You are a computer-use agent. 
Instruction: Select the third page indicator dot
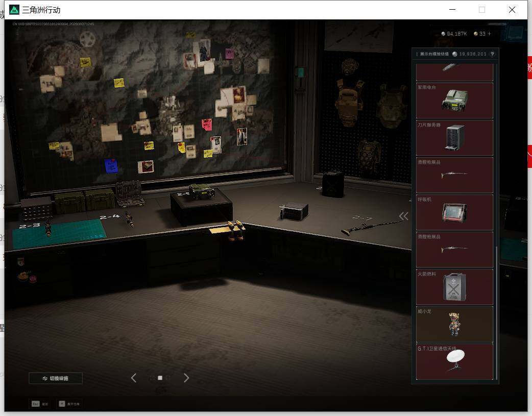coord(168,378)
